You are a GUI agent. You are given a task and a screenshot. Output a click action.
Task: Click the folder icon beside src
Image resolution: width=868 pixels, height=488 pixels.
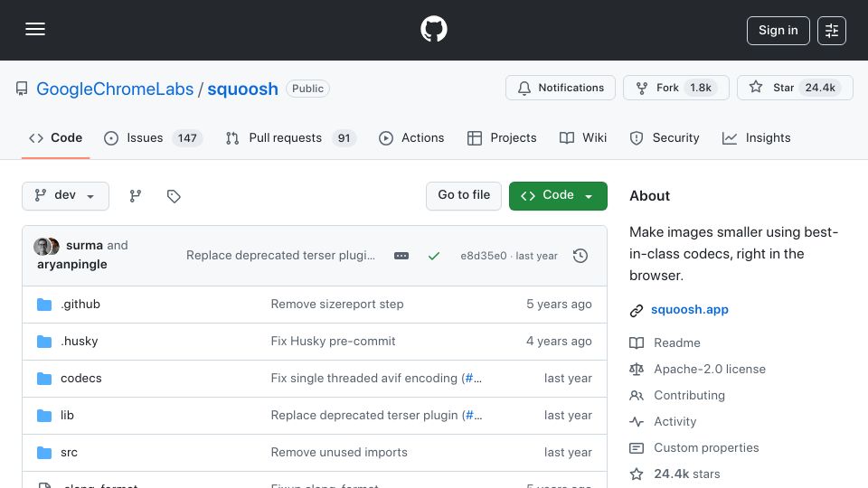tap(44, 453)
